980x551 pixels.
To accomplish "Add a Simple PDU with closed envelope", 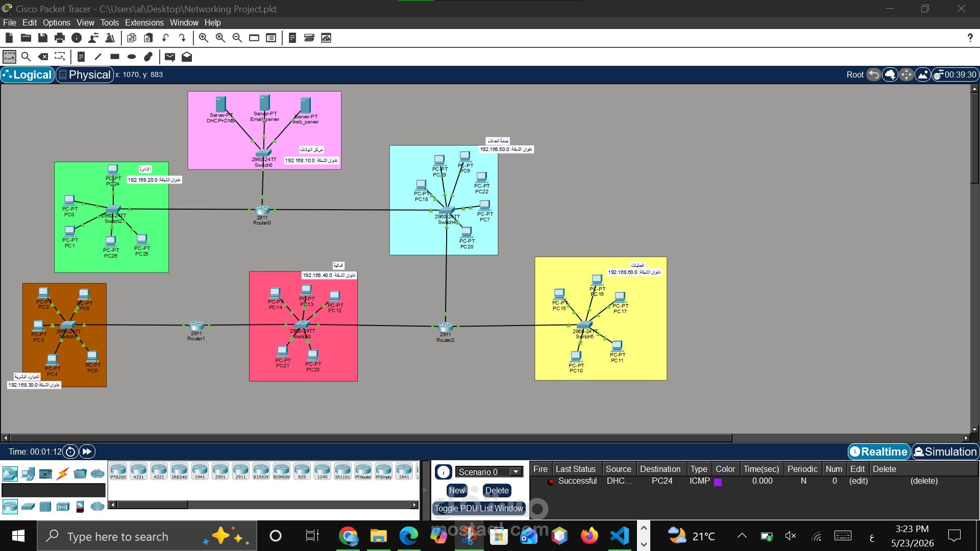I will tap(170, 57).
